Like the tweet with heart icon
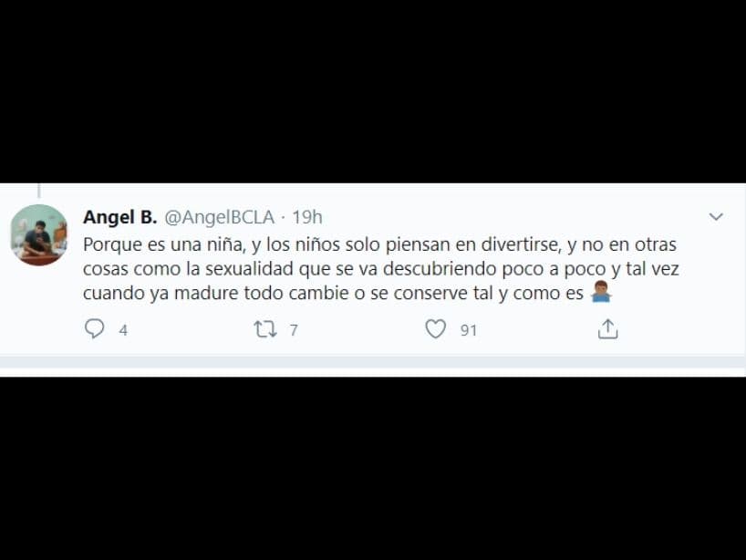Image resolution: width=746 pixels, height=560 pixels. pyautogui.click(x=435, y=329)
